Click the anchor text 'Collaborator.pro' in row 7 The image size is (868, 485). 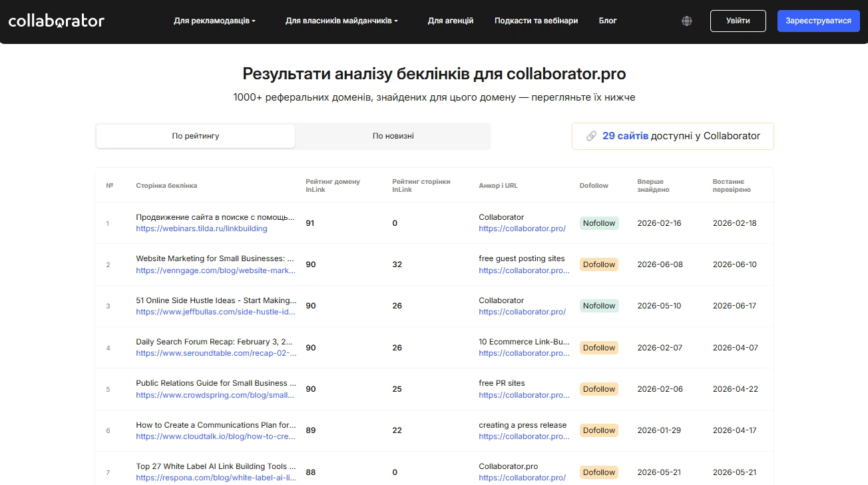pyautogui.click(x=509, y=466)
